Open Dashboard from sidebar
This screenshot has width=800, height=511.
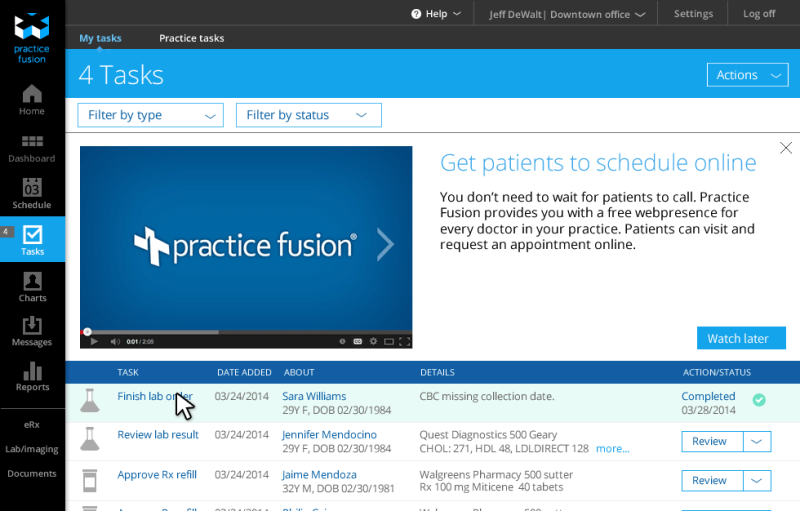coord(32,149)
